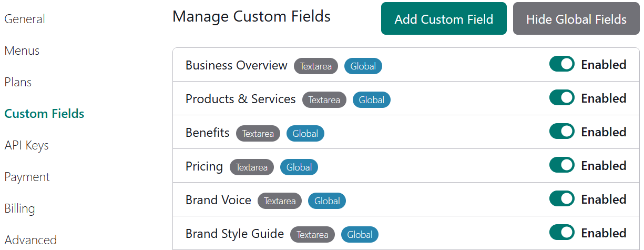644x250 pixels.
Task: Turn off the Benefits field switch
Action: pyautogui.click(x=561, y=132)
